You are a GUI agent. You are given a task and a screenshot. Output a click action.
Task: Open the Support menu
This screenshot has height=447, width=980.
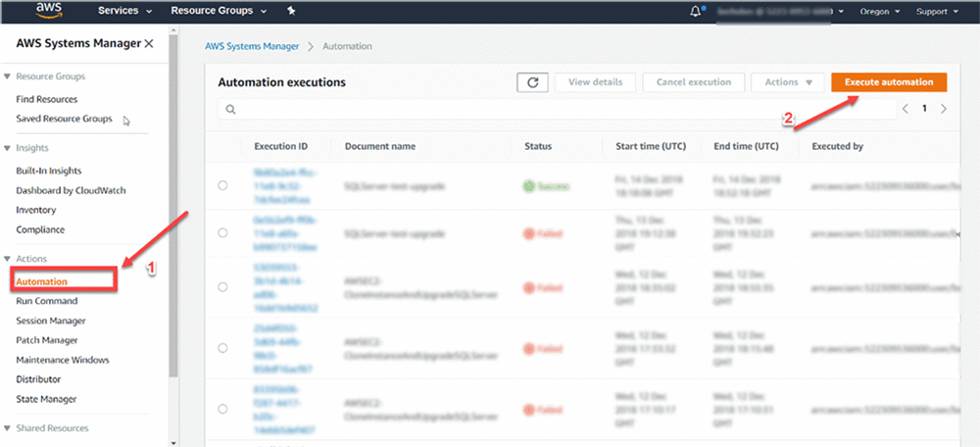[x=938, y=11]
